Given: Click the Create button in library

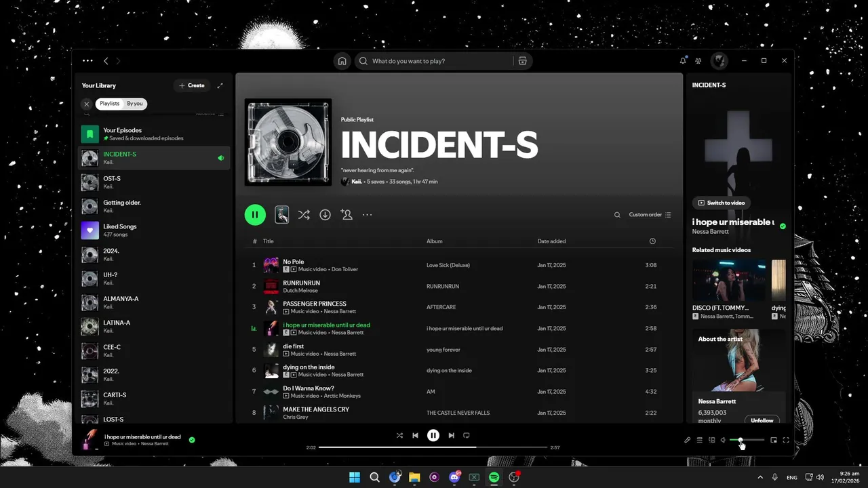Looking at the screenshot, I should 192,85.
